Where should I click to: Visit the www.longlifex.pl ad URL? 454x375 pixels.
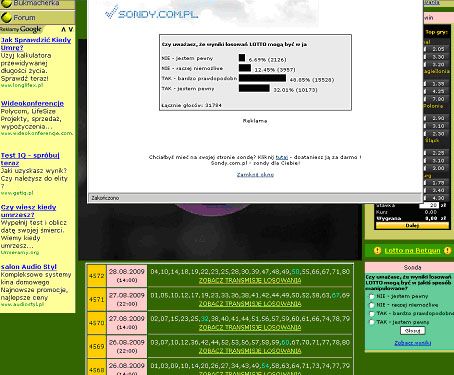[x=22, y=85]
